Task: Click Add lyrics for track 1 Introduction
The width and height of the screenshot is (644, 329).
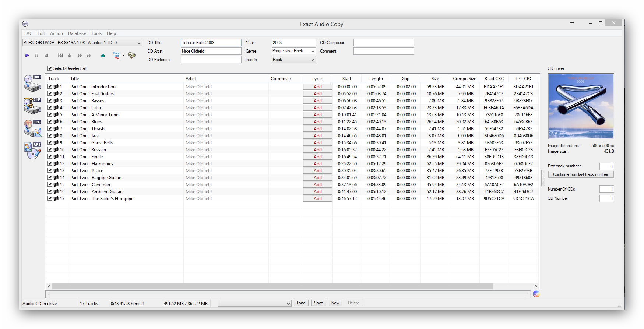Action: [x=317, y=87]
